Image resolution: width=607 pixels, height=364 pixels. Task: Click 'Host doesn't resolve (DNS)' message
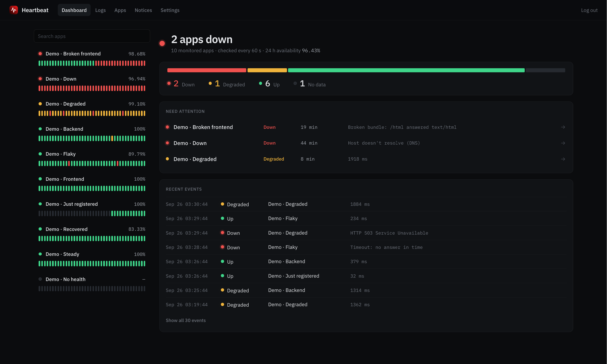point(384,143)
